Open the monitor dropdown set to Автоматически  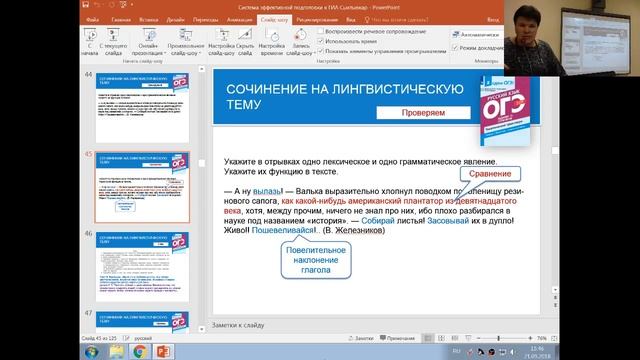478,35
